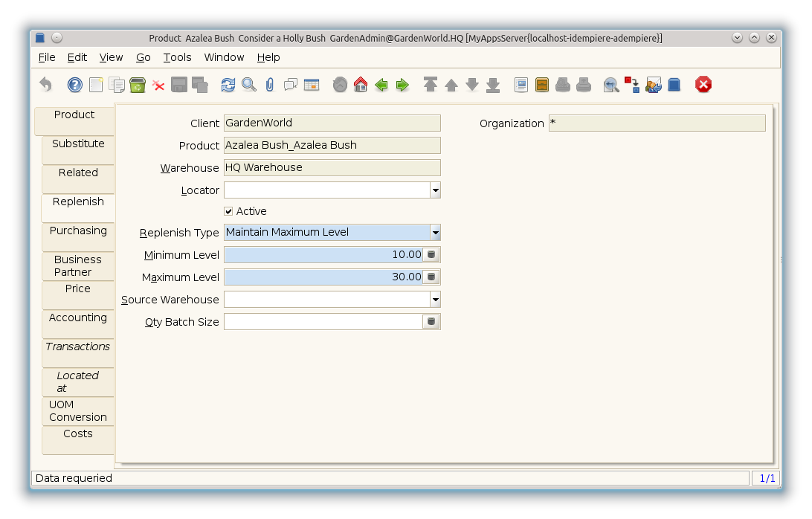Open the Accounting tab
812x519 pixels.
pyautogui.click(x=78, y=318)
